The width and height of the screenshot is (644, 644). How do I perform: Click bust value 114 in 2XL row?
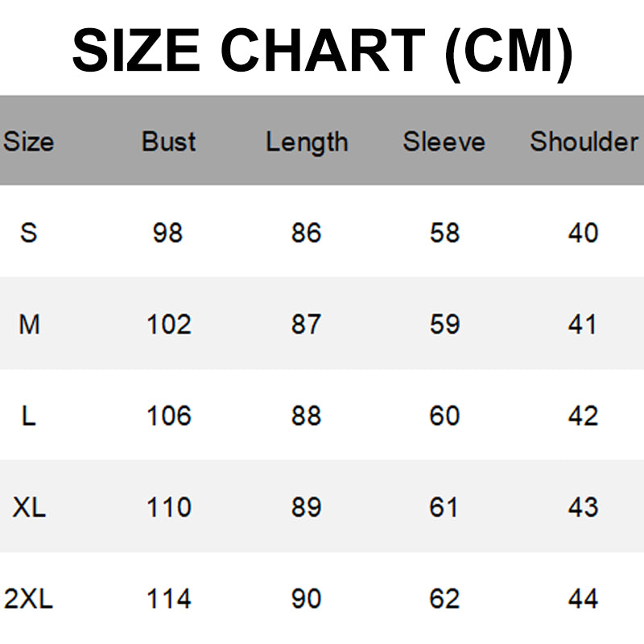point(169,599)
